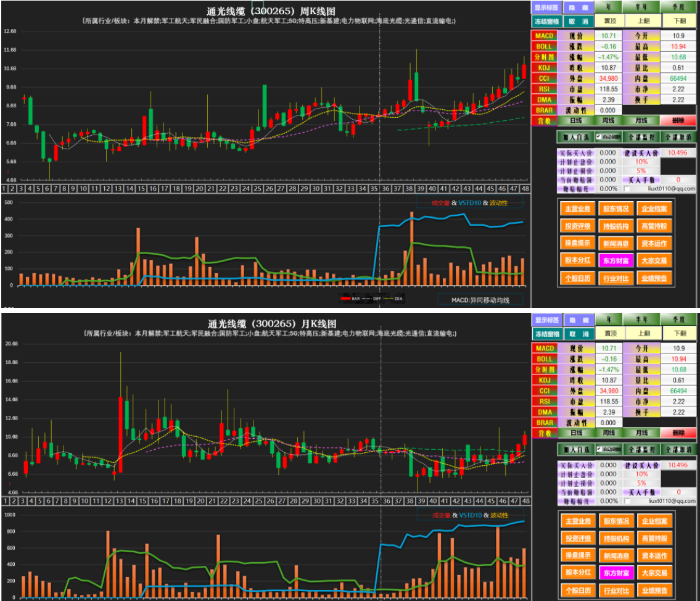
Task: Open 新闻消息 link in weekly chart panel
Action: [616, 243]
